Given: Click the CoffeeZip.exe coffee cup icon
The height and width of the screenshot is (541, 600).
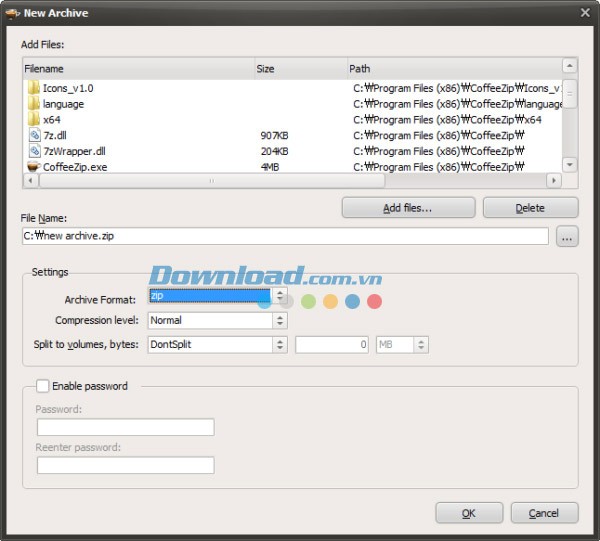Looking at the screenshot, I should pyautogui.click(x=33, y=167).
